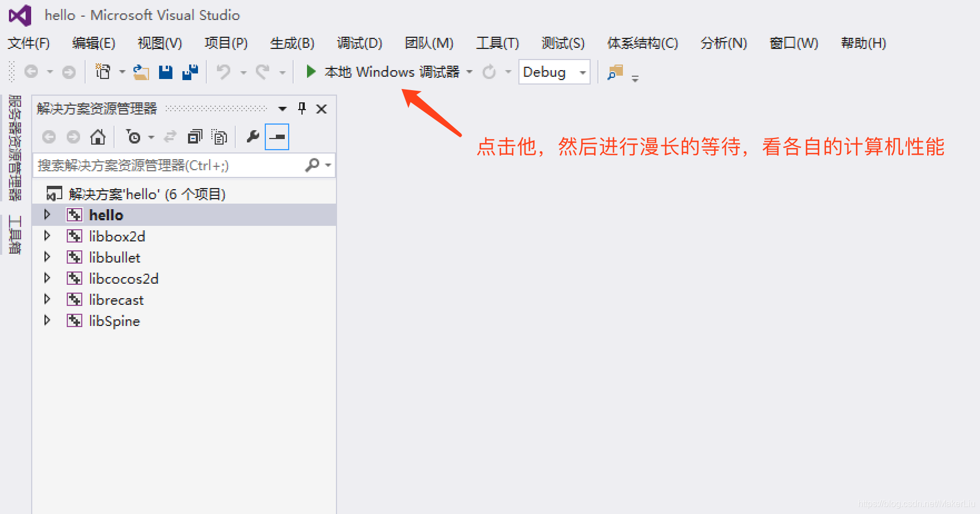Expand the libbox2d project node
The width and height of the screenshot is (980, 514).
click(47, 236)
